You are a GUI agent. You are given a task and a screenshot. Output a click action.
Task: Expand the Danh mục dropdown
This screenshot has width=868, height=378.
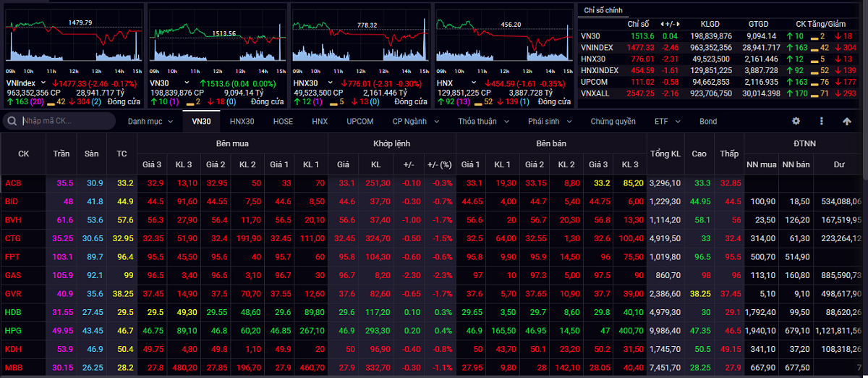150,121
